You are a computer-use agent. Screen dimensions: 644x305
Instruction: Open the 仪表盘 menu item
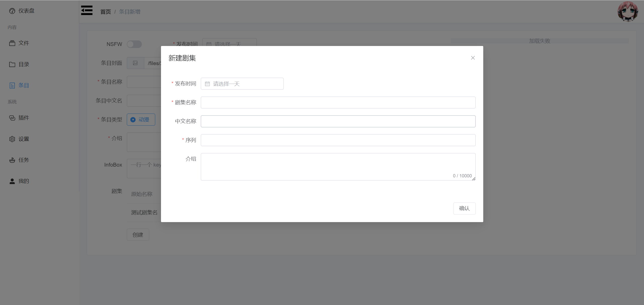click(39, 11)
